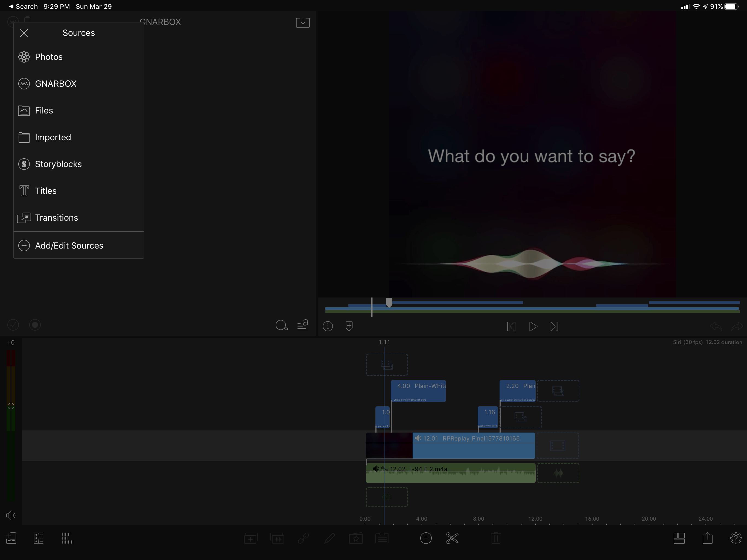747x560 pixels.
Task: Toggle the track headers list icon
Action: [x=39, y=538]
